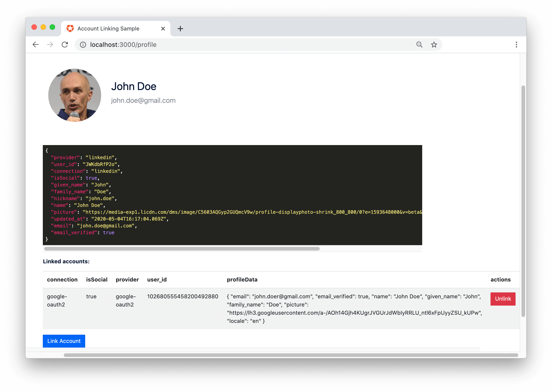Close the Account Linking Sample tab
This screenshot has width=552, height=392.
[163, 28]
